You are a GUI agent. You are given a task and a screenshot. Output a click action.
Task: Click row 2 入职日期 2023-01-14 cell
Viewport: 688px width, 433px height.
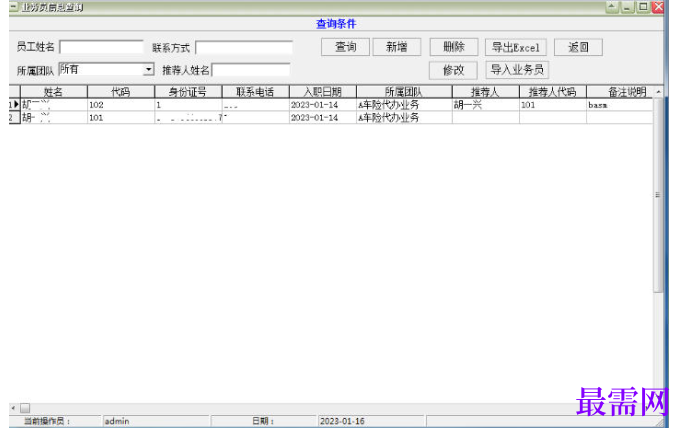coord(322,118)
